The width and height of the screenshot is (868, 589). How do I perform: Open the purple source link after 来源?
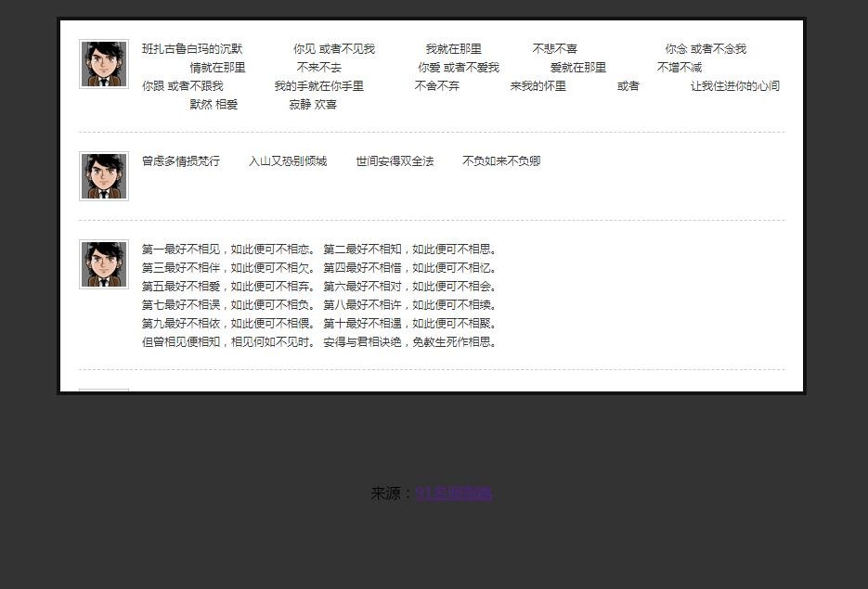[453, 493]
